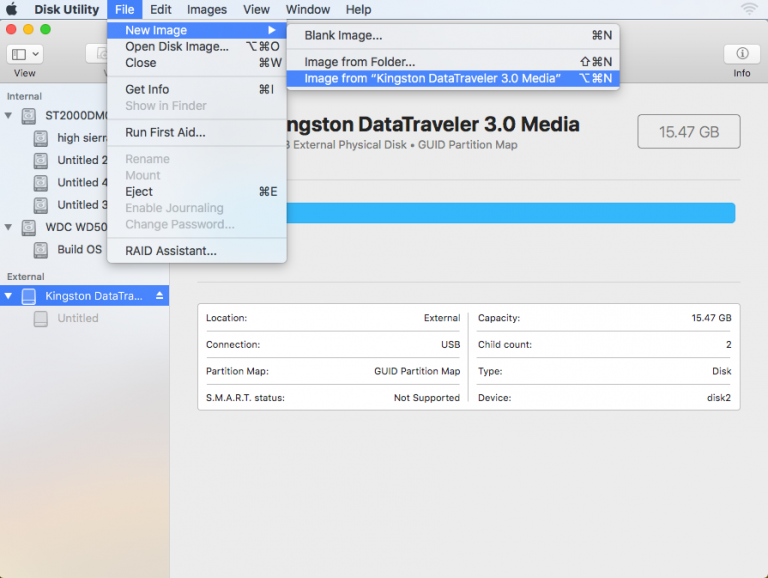Collapse the WDC WD50 disk tree
The height and width of the screenshot is (578, 768).
[x=8, y=227]
